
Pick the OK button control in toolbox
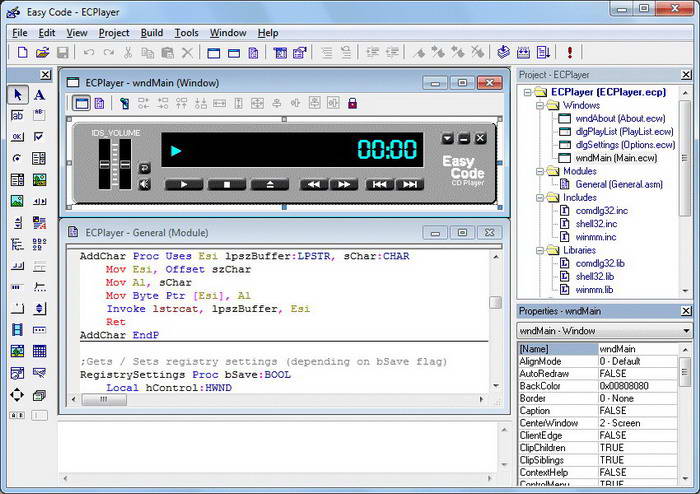pos(17,137)
